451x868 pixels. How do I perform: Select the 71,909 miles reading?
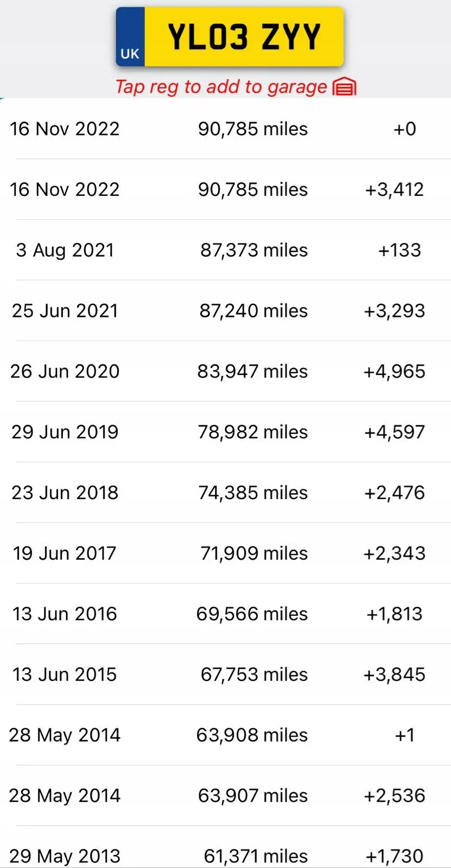(254, 553)
